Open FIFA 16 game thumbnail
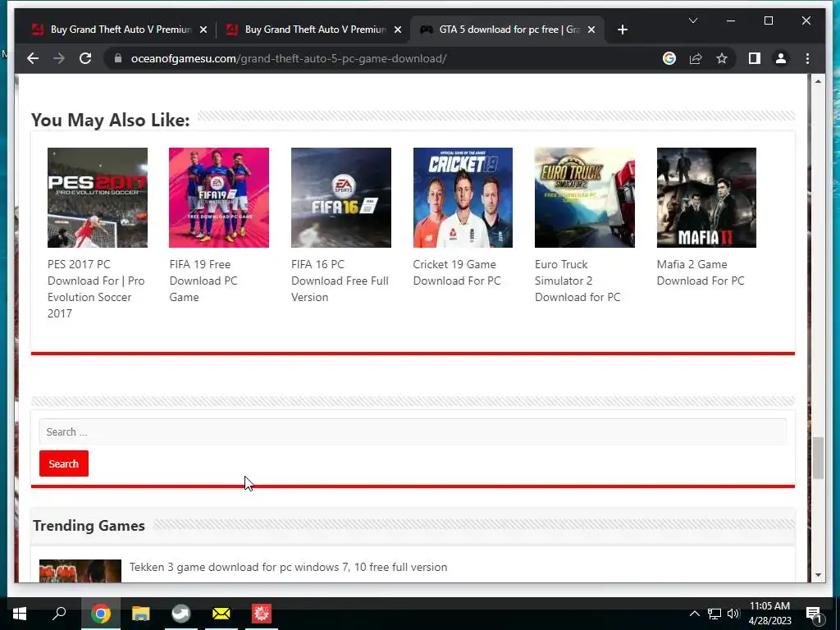This screenshot has height=630, width=840. point(340,198)
